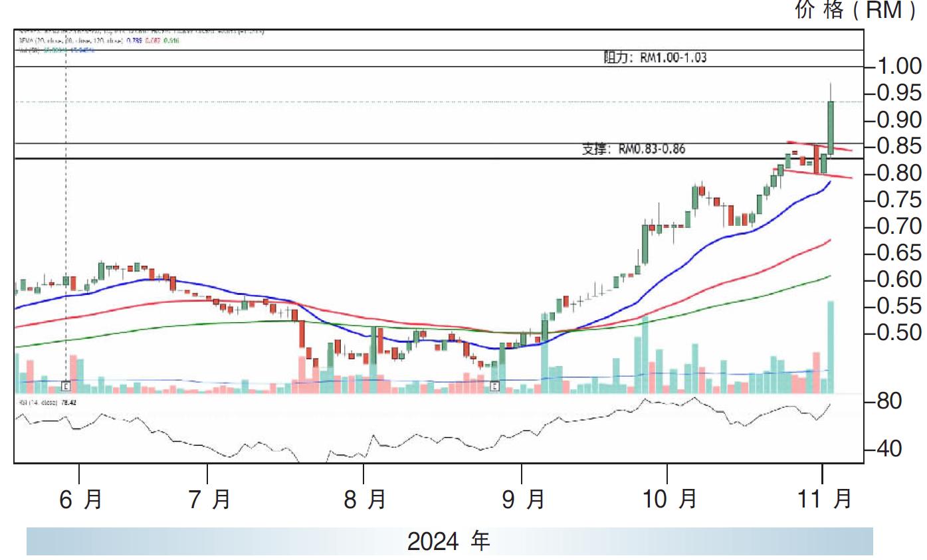Click the 0.75 price axis label
The image size is (927, 560).
tap(900, 200)
